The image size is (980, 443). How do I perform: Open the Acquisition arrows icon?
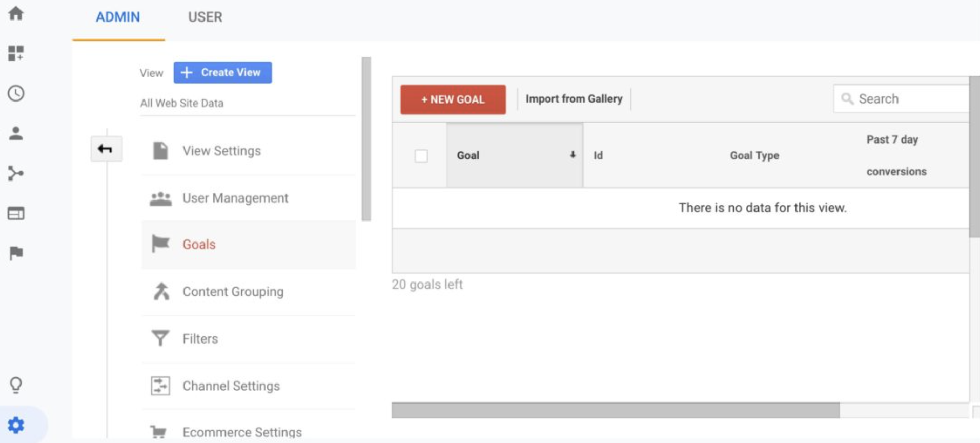[x=16, y=173]
